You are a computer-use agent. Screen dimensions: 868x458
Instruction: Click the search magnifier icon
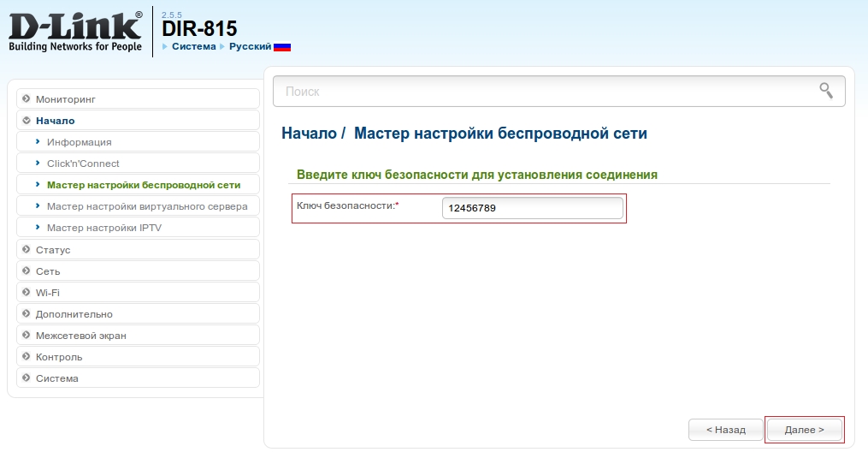pos(825,91)
